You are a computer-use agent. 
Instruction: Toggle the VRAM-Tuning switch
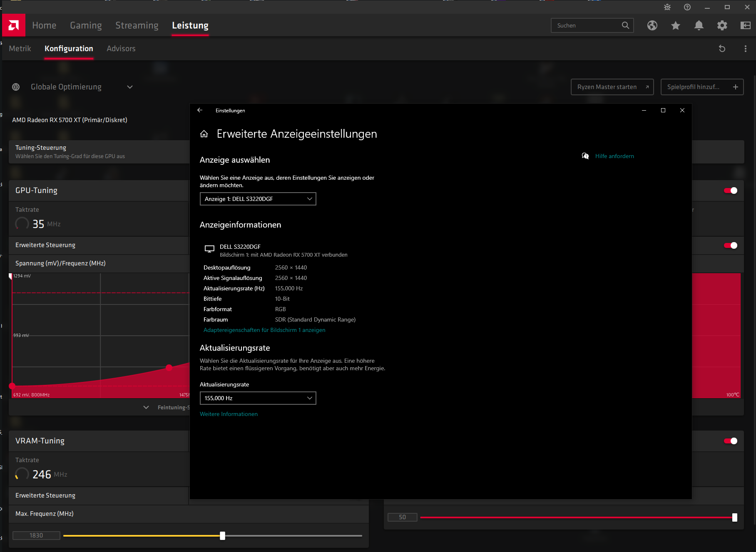pyautogui.click(x=731, y=441)
